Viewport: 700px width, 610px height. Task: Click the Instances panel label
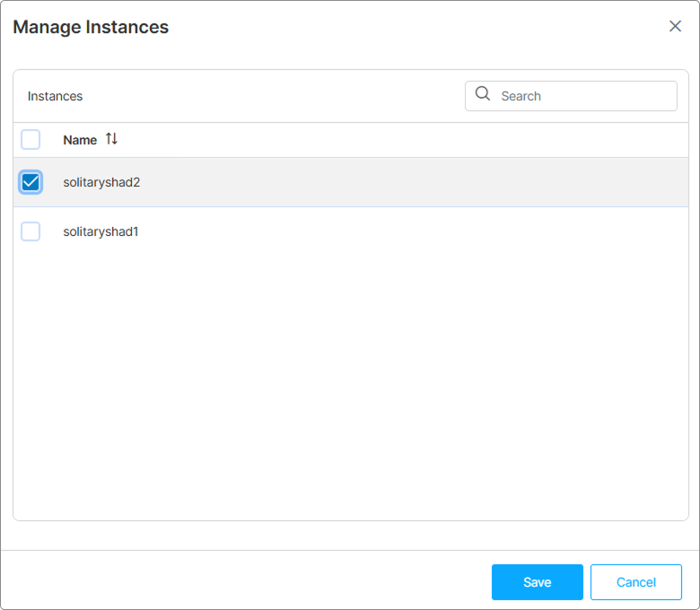(x=55, y=96)
